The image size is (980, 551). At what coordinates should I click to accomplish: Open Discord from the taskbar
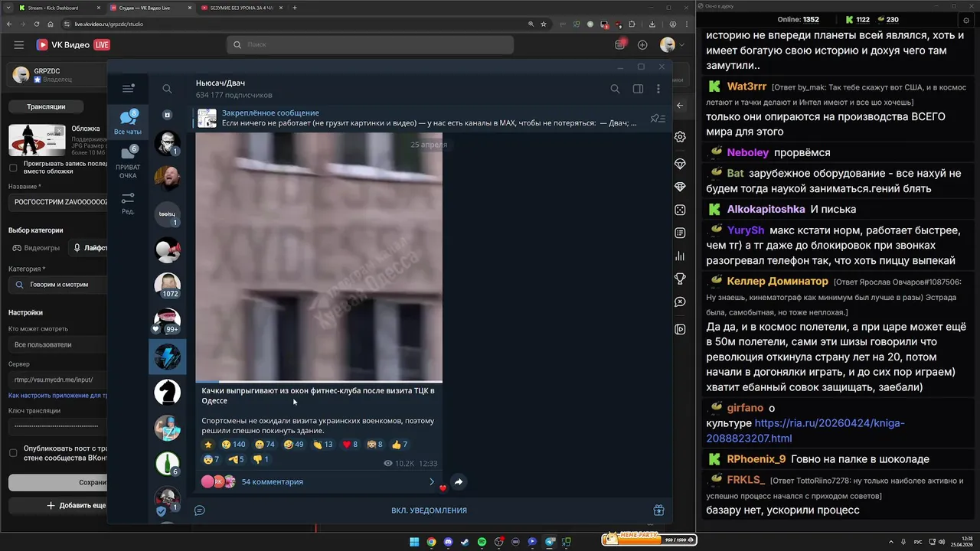(448, 542)
